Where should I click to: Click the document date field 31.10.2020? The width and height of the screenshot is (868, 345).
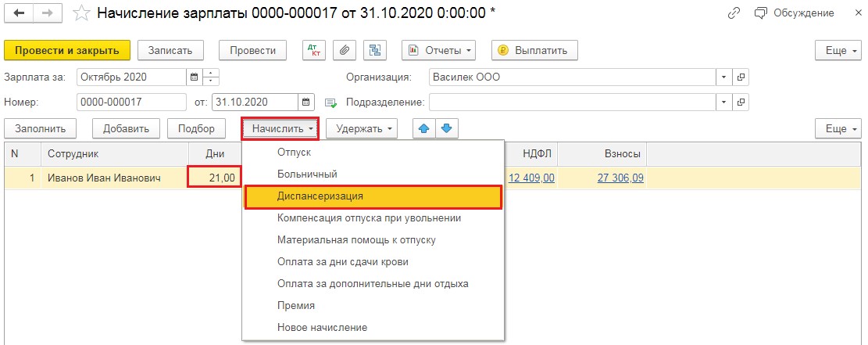(x=255, y=102)
